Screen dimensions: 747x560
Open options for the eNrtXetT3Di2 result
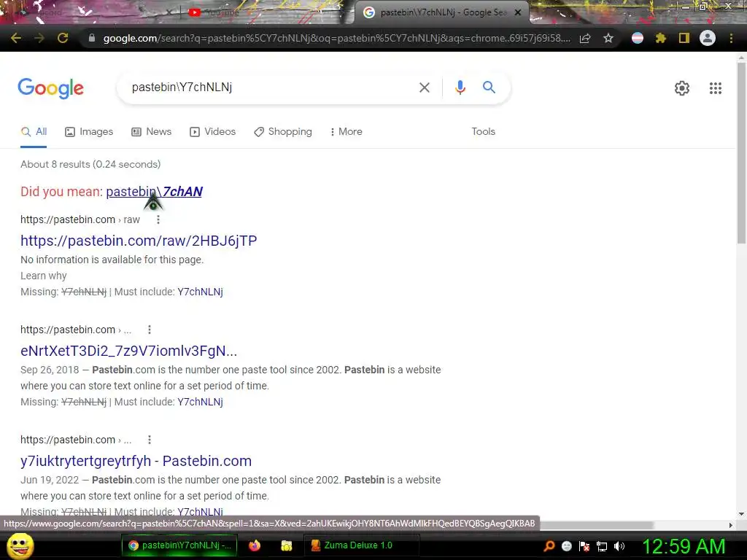point(149,330)
